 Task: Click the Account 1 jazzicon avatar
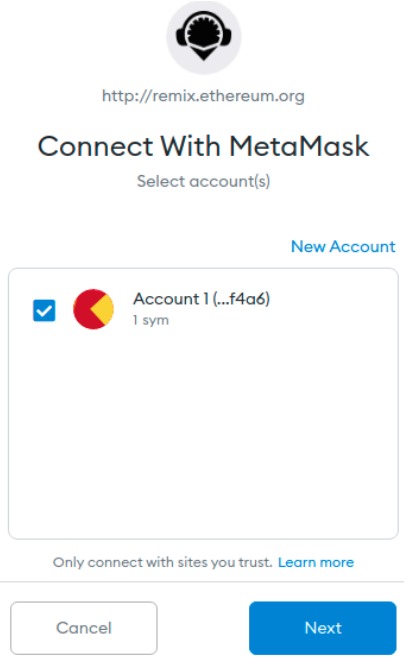click(93, 309)
